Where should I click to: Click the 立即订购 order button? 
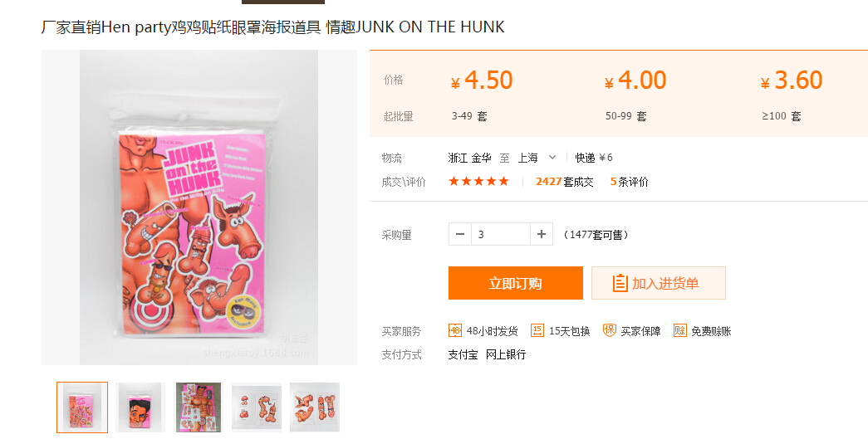[x=515, y=283]
